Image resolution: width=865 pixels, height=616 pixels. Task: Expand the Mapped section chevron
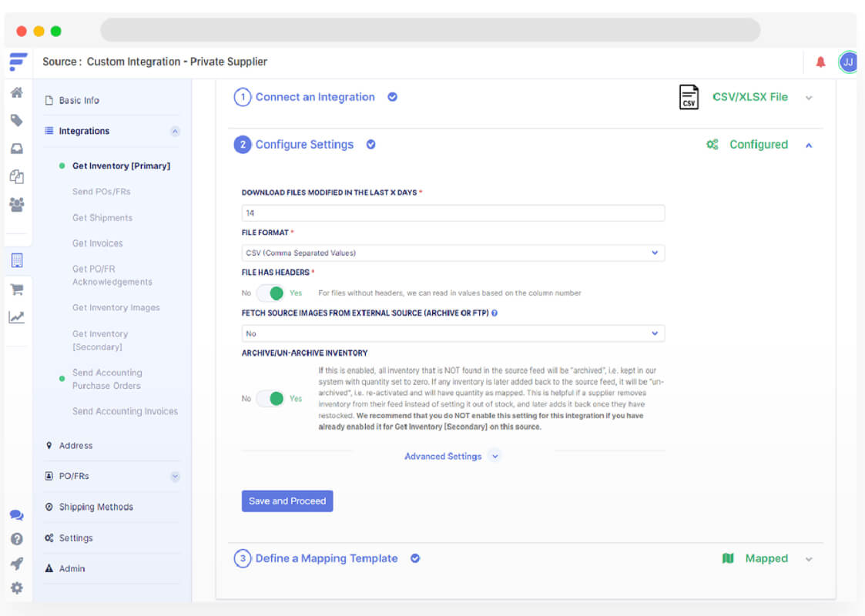coord(809,559)
